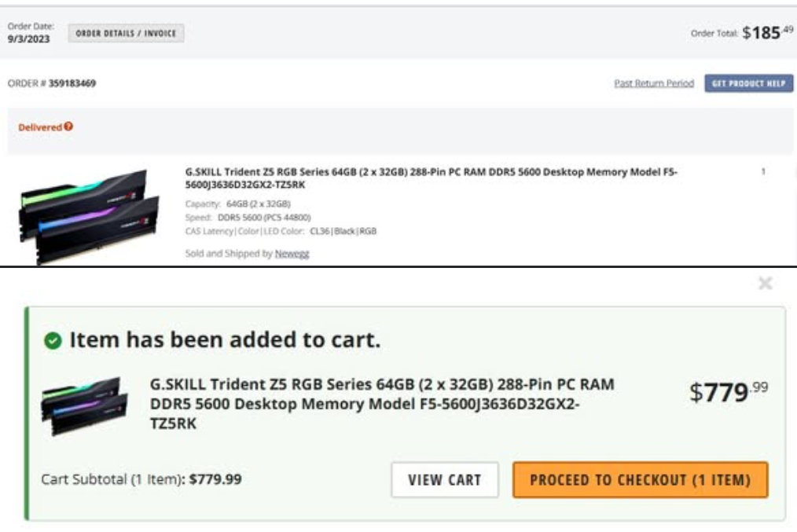797x532 pixels.
Task: Click the green checkmark success icon
Action: pyautogui.click(x=53, y=341)
